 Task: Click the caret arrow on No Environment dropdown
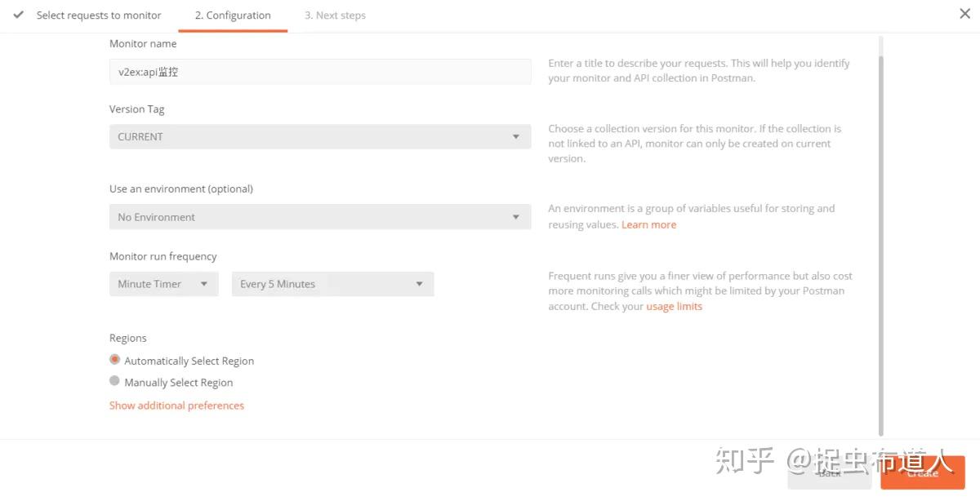pyautogui.click(x=515, y=217)
